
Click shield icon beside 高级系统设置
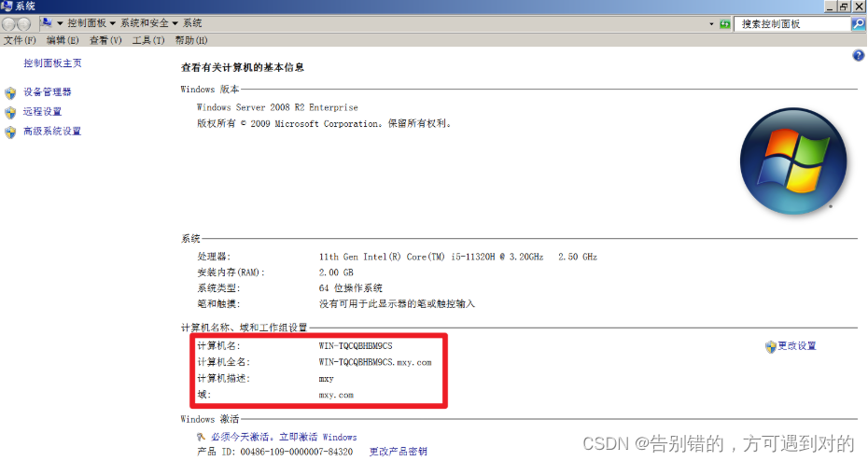[x=10, y=133]
